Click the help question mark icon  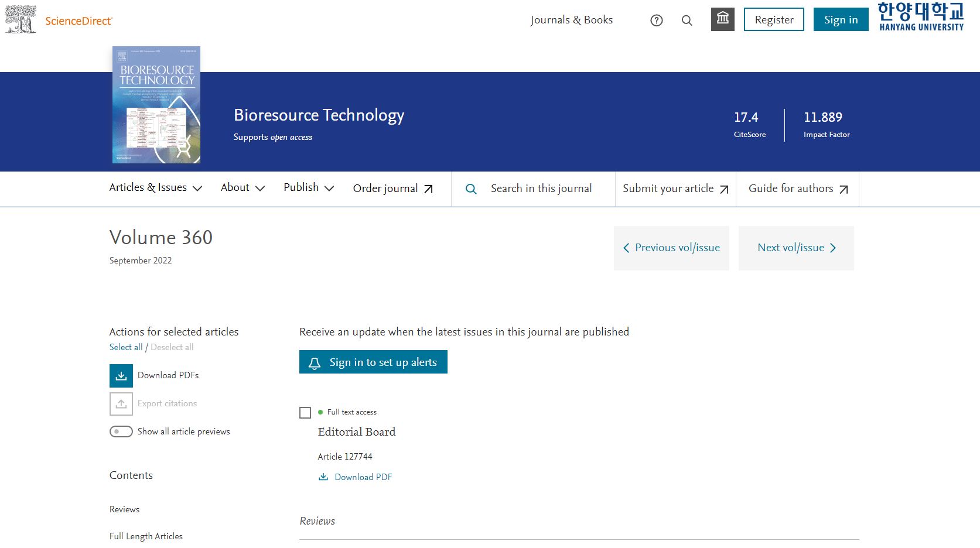click(x=656, y=20)
